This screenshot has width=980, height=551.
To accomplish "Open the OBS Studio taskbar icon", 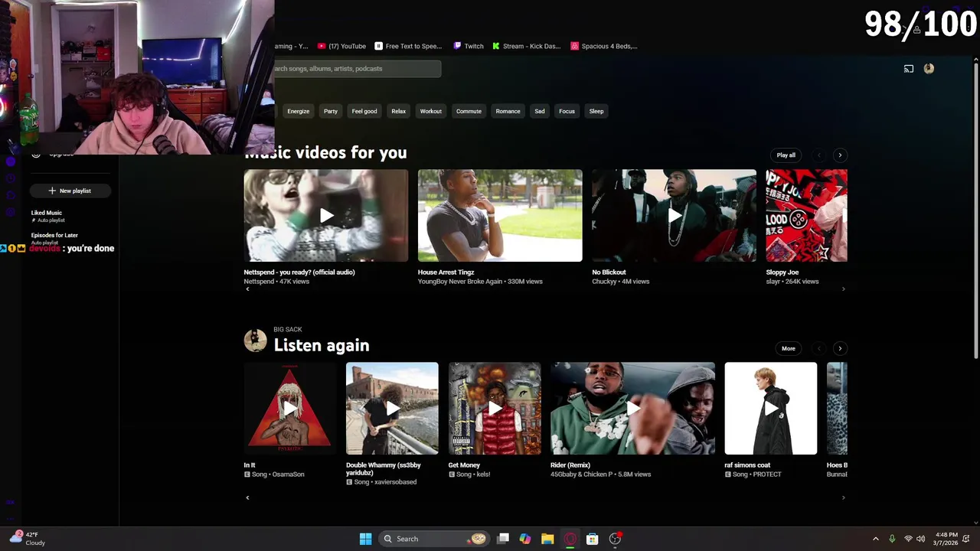I will (x=615, y=539).
